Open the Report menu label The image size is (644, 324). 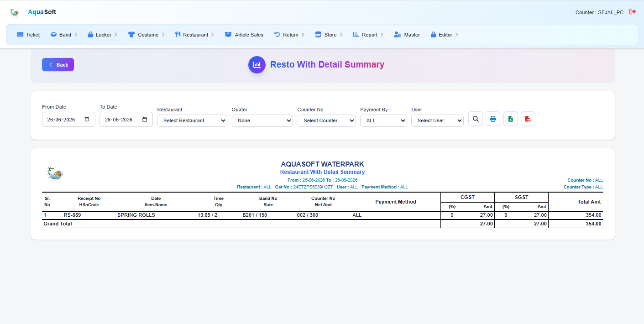point(370,35)
